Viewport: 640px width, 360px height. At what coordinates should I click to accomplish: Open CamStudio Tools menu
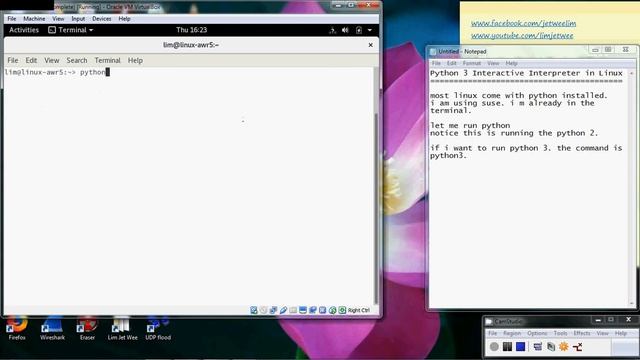click(x=560, y=333)
